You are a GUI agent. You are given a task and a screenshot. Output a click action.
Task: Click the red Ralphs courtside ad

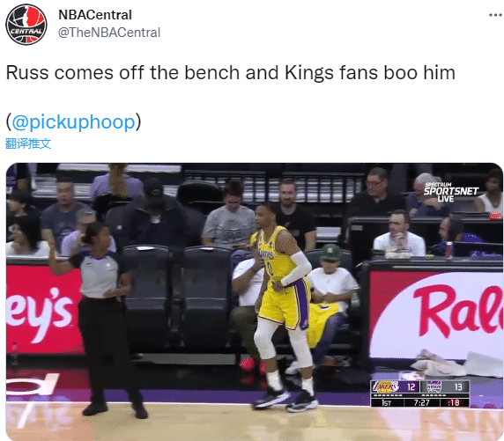tap(435, 315)
